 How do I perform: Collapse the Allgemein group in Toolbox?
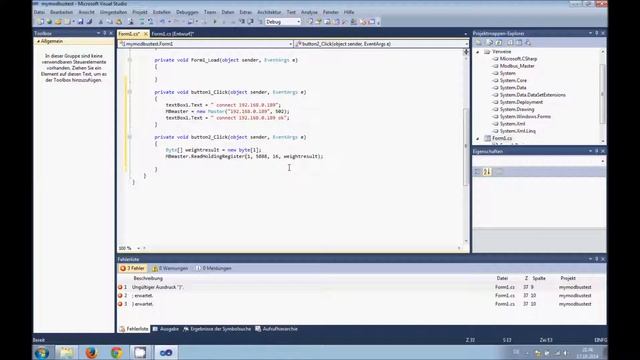tap(38, 41)
